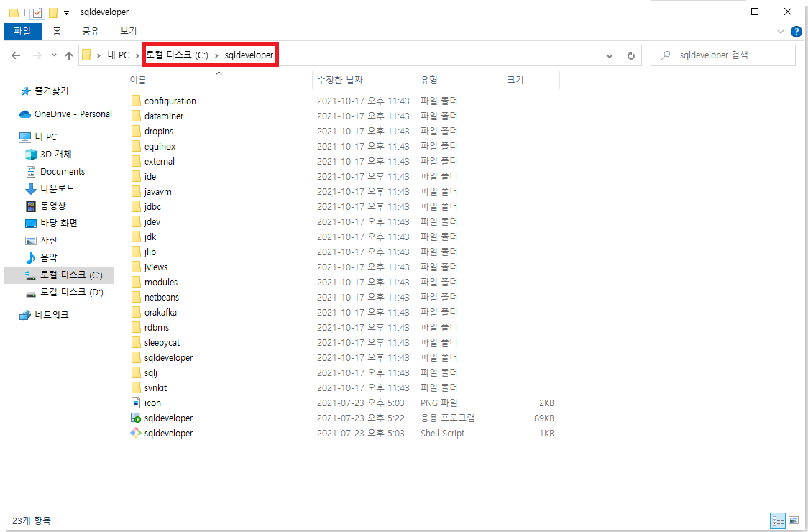Click the refresh button beside address bar
Image resolution: width=808 pixels, height=532 pixels.
click(630, 55)
